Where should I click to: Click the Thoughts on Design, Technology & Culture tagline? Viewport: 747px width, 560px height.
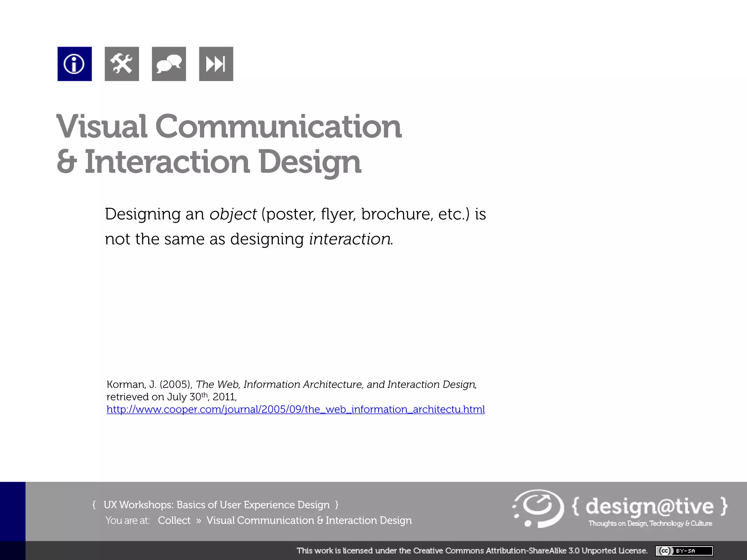point(650,524)
